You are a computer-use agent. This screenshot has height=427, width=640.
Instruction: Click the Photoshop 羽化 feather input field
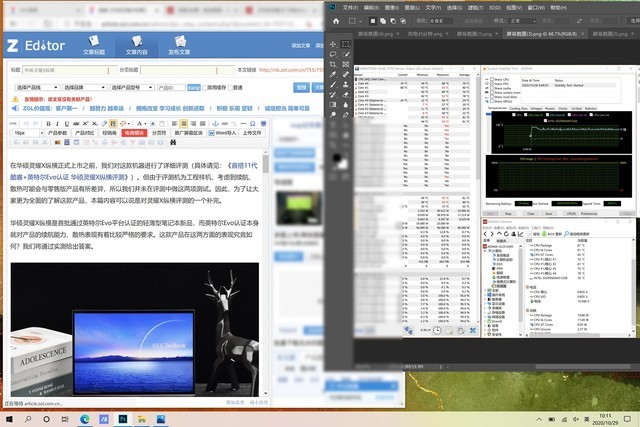[x=441, y=21]
